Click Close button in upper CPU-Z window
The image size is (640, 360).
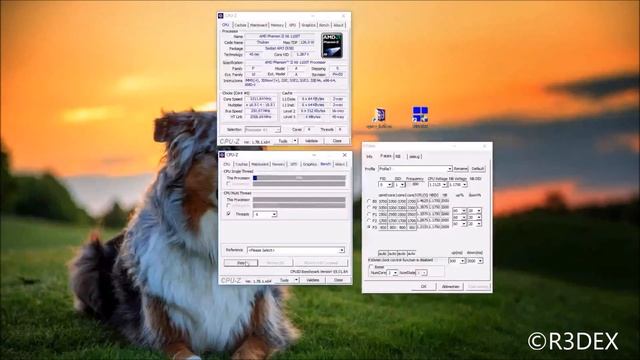pyautogui.click(x=337, y=141)
